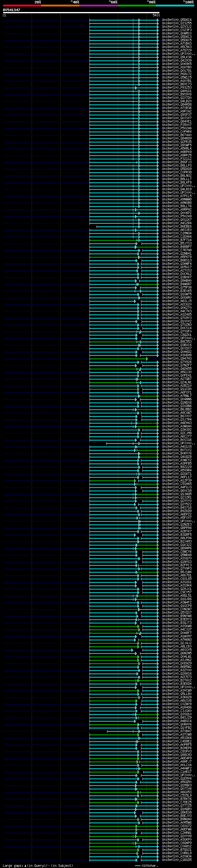The height and width of the screenshot is (868, 197).
Task: Click the 'Large gaps' legend text
Action: point(13,865)
